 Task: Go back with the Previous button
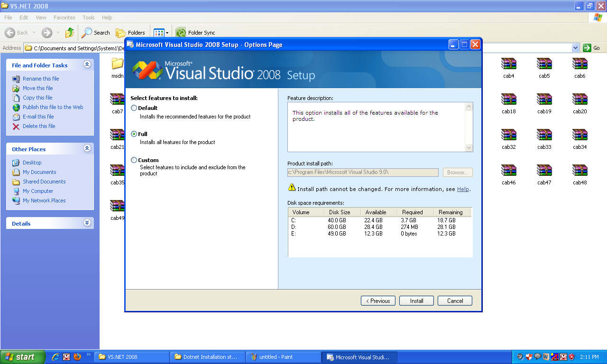tap(378, 300)
